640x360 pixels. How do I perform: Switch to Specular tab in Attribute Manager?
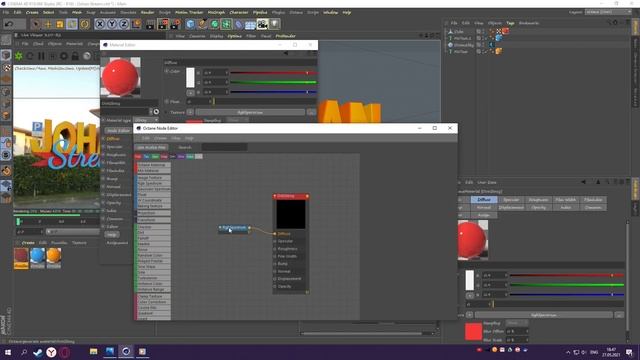click(x=511, y=200)
